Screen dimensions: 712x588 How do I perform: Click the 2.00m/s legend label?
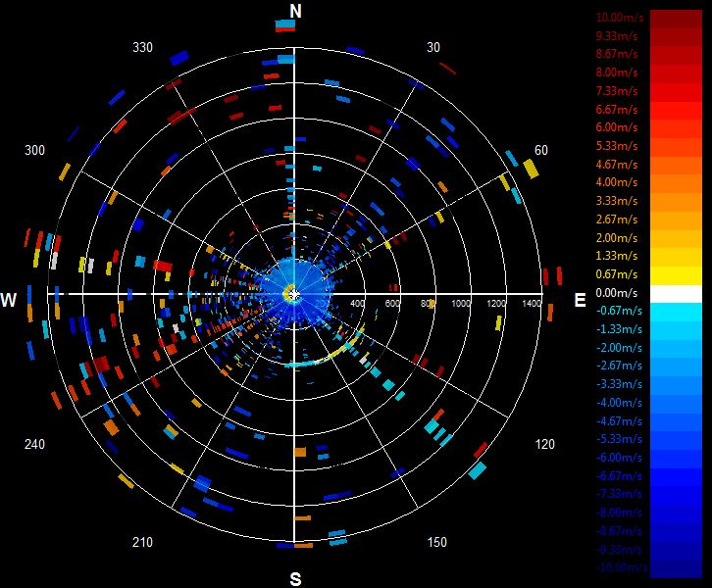pyautogui.click(x=617, y=238)
